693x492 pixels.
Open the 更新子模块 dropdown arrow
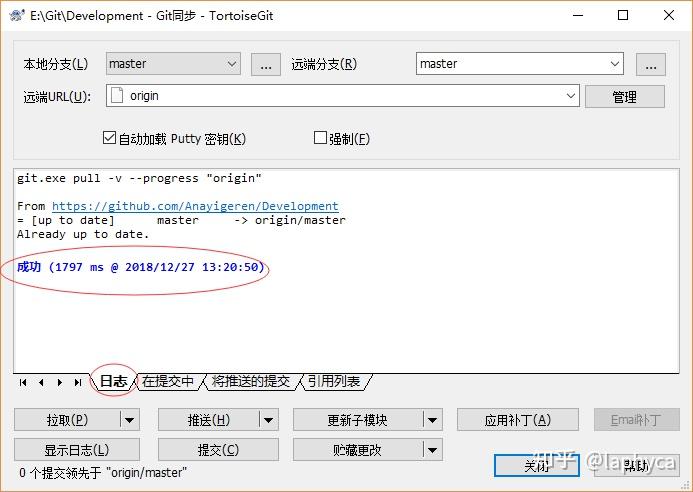[432, 420]
